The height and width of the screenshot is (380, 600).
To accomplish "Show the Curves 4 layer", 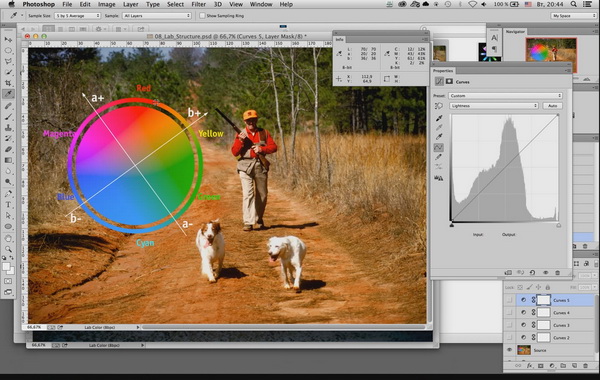I will [x=509, y=313].
